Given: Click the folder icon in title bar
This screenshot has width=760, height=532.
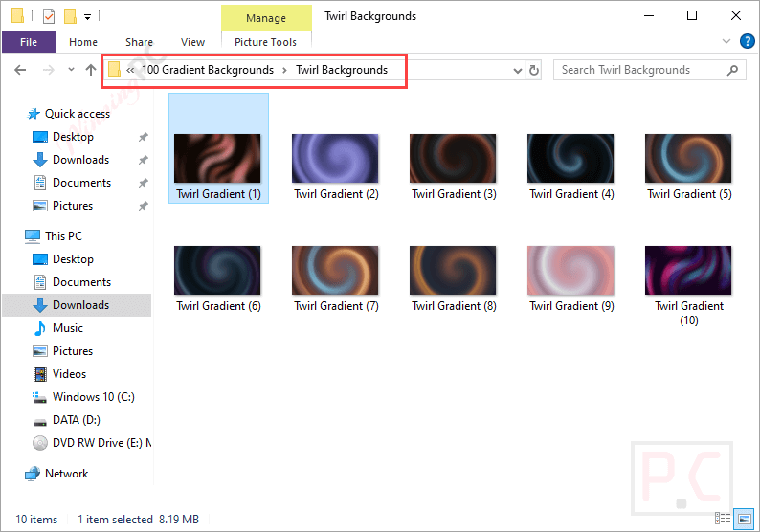Looking at the screenshot, I should click(x=17, y=15).
